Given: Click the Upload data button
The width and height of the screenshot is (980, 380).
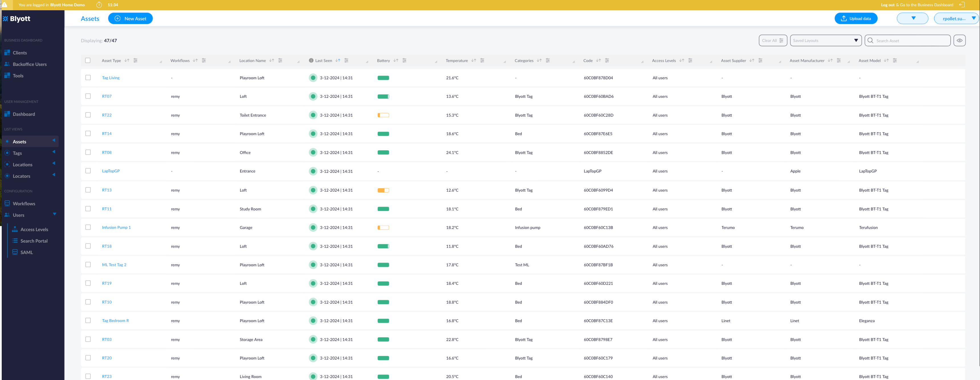Looking at the screenshot, I should (x=855, y=19).
